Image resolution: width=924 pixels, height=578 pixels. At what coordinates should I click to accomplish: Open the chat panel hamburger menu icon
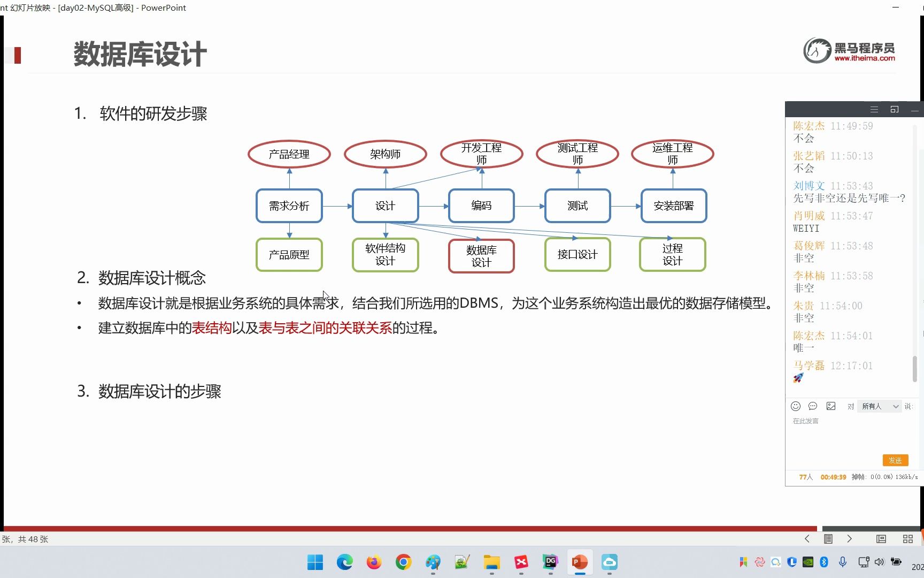point(874,109)
